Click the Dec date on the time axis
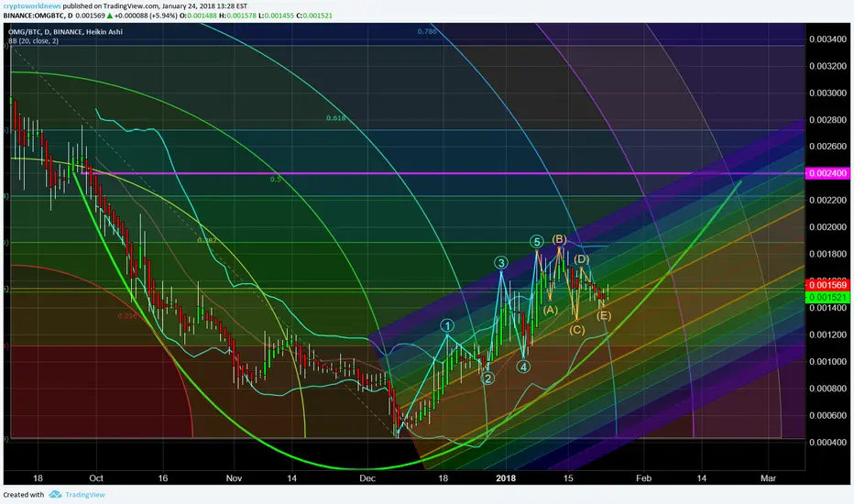Screen dimensions: 854x504 coord(367,478)
